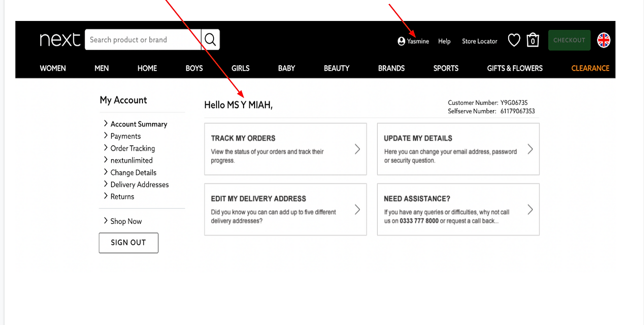The height and width of the screenshot is (325, 644).
Task: Open the Store Locator link
Action: point(480,41)
